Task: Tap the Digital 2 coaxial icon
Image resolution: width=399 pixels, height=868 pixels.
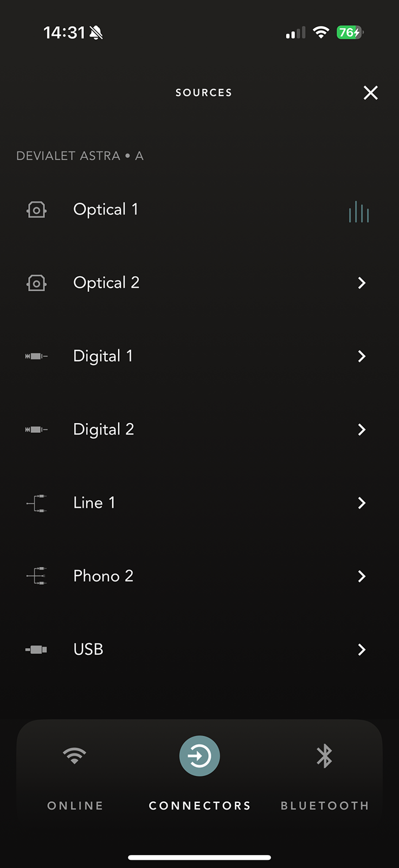Action: click(x=36, y=430)
